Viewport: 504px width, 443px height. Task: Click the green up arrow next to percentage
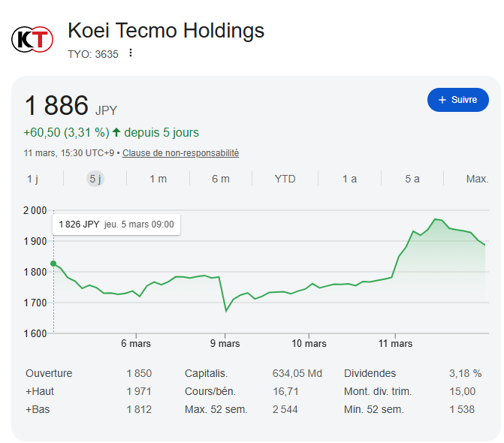click(x=116, y=132)
